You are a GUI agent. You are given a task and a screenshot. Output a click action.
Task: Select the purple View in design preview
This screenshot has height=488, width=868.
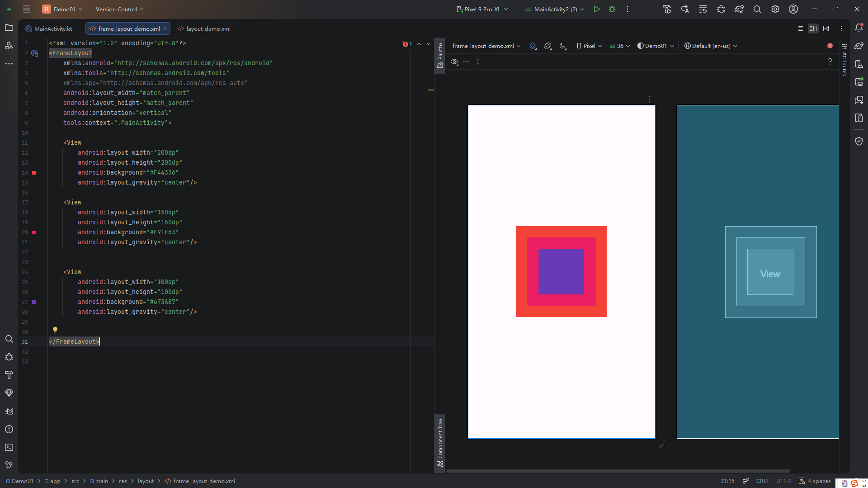(x=561, y=271)
